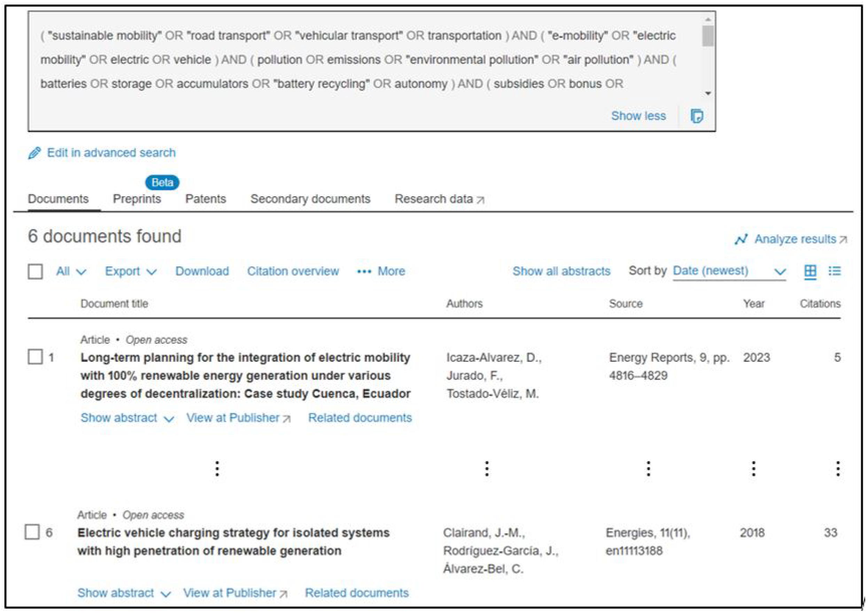Click Research data external link arrow

click(x=480, y=200)
